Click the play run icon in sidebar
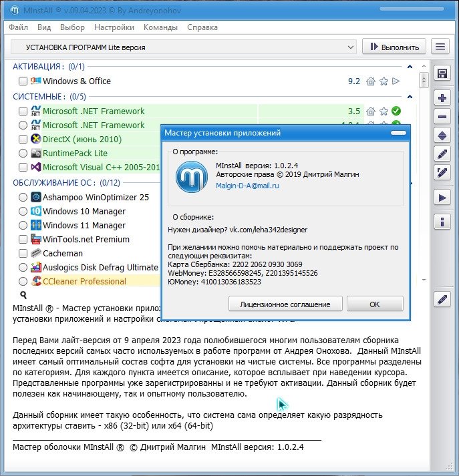The width and height of the screenshot is (459, 476). (x=442, y=198)
